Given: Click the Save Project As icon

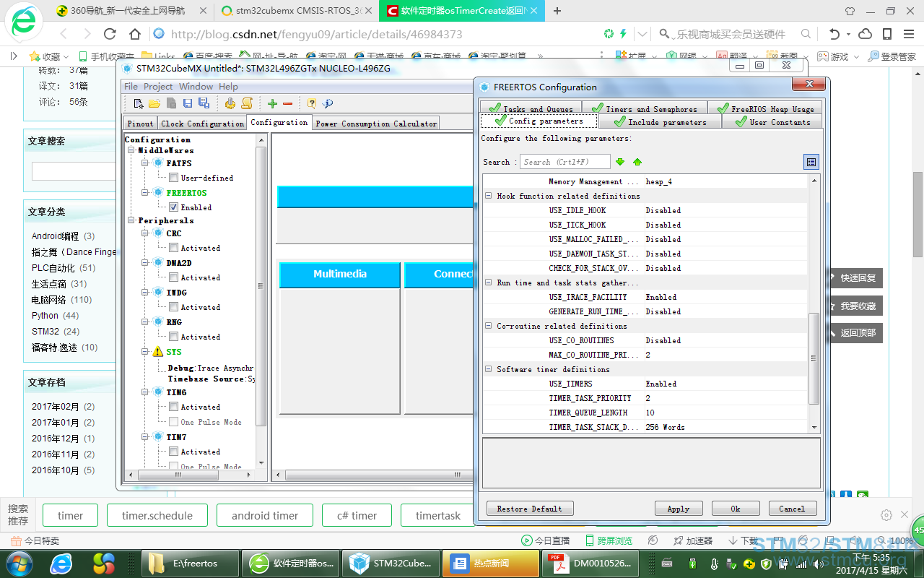Looking at the screenshot, I should click(x=204, y=104).
